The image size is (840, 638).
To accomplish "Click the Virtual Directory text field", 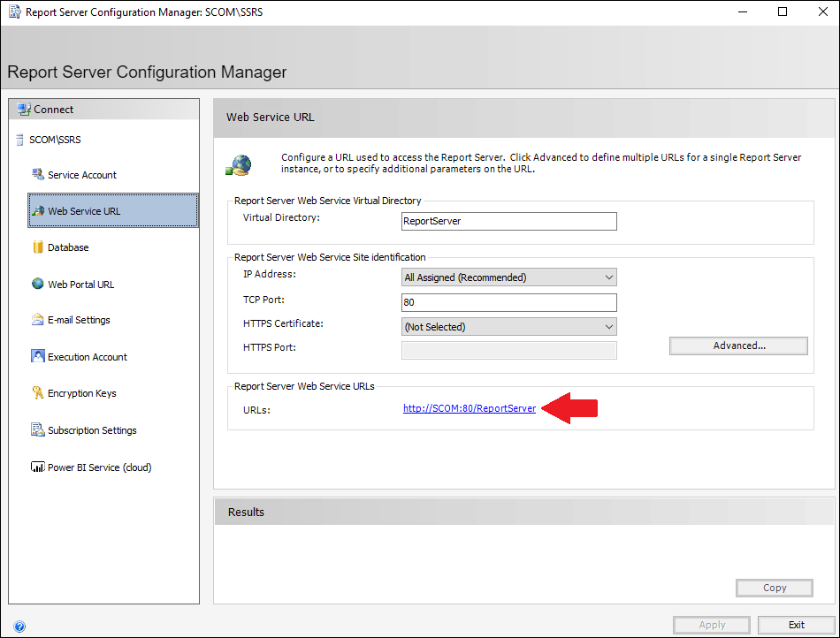I will click(509, 221).
